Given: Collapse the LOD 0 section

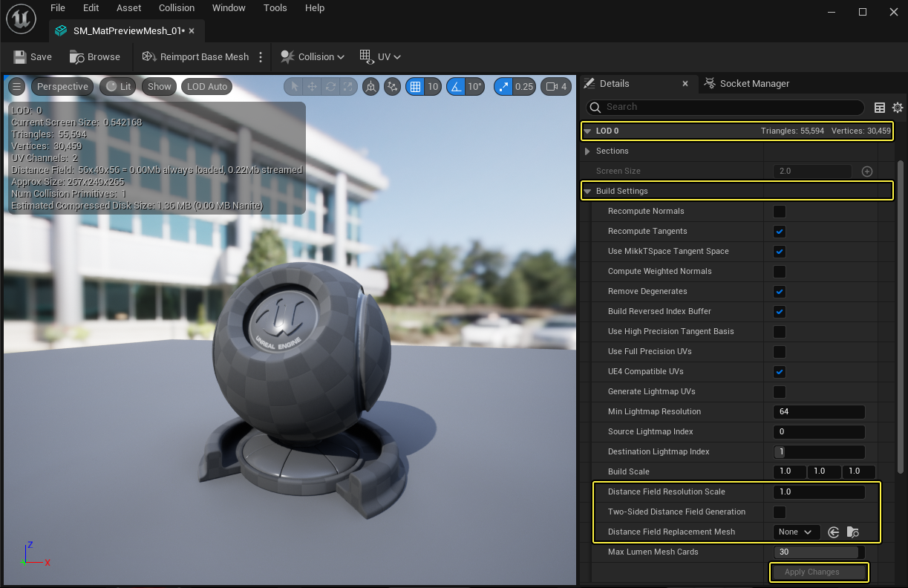Looking at the screenshot, I should tap(587, 131).
